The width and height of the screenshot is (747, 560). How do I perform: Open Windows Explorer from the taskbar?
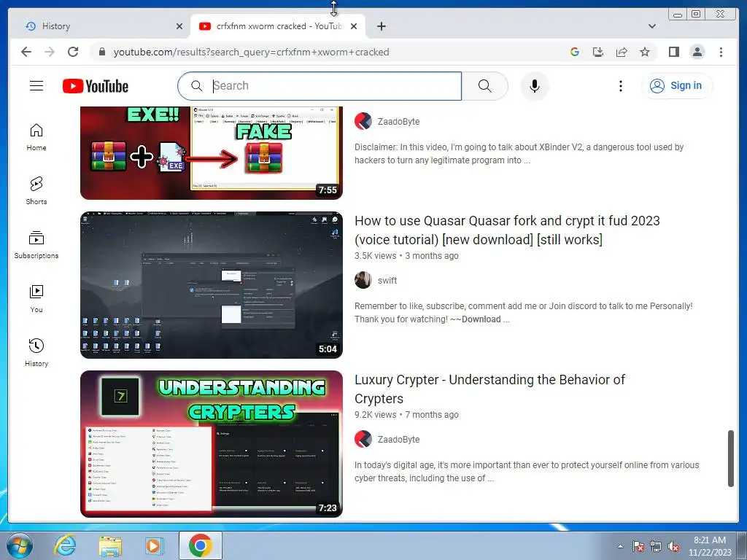(x=109, y=545)
